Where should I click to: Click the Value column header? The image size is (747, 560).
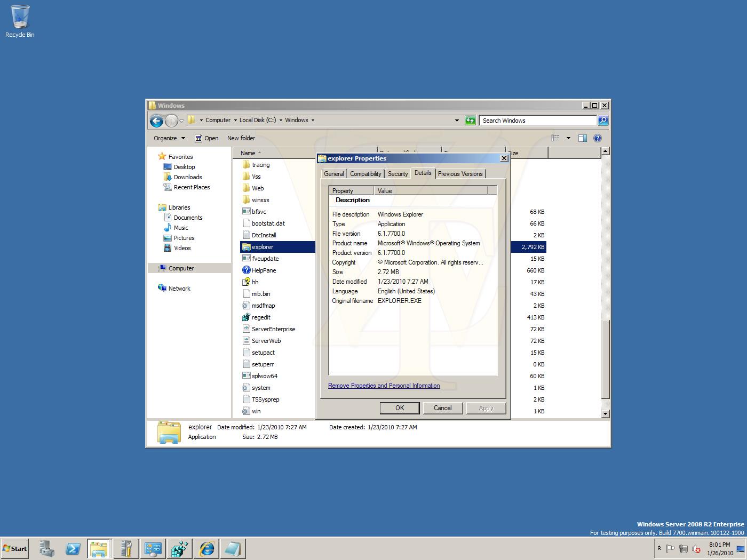tap(431, 191)
